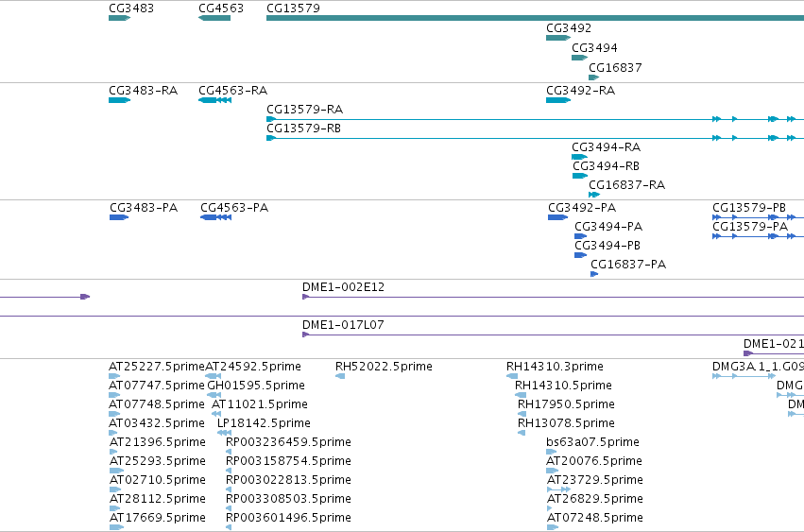Select the CG3492-PA protein glyph
804x532 pixels.
[557, 217]
